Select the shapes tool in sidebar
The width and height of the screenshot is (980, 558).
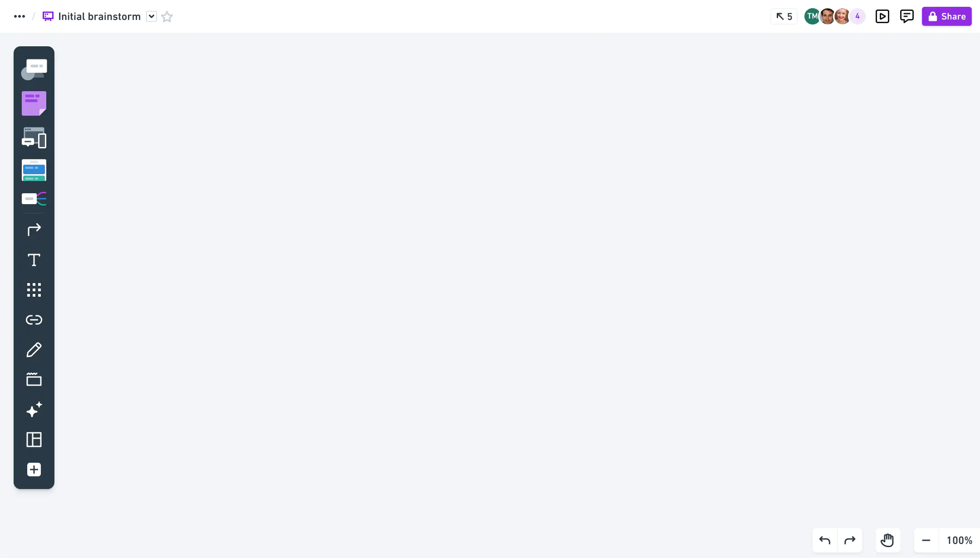click(34, 69)
